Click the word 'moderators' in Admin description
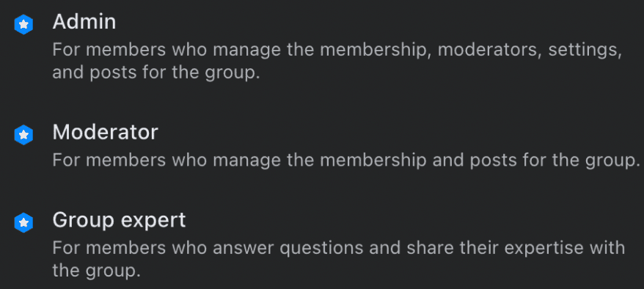644x289 pixels. pyautogui.click(x=489, y=51)
